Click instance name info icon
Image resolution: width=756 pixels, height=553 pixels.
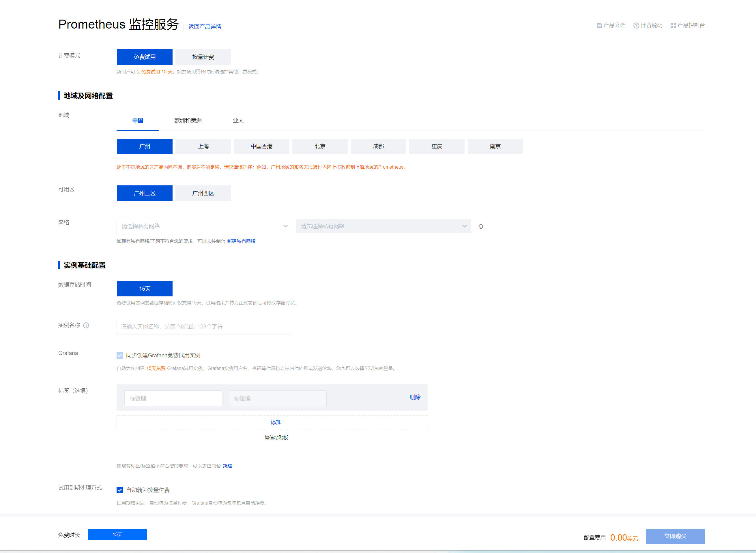point(86,326)
